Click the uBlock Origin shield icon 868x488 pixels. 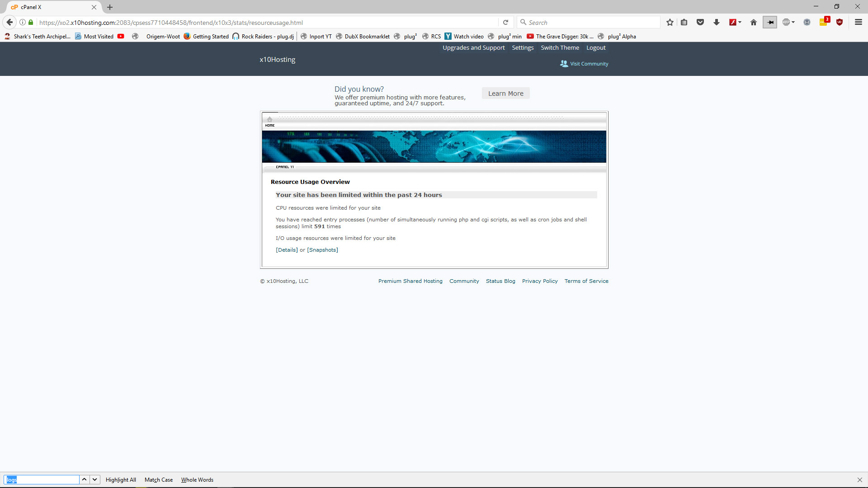click(840, 22)
